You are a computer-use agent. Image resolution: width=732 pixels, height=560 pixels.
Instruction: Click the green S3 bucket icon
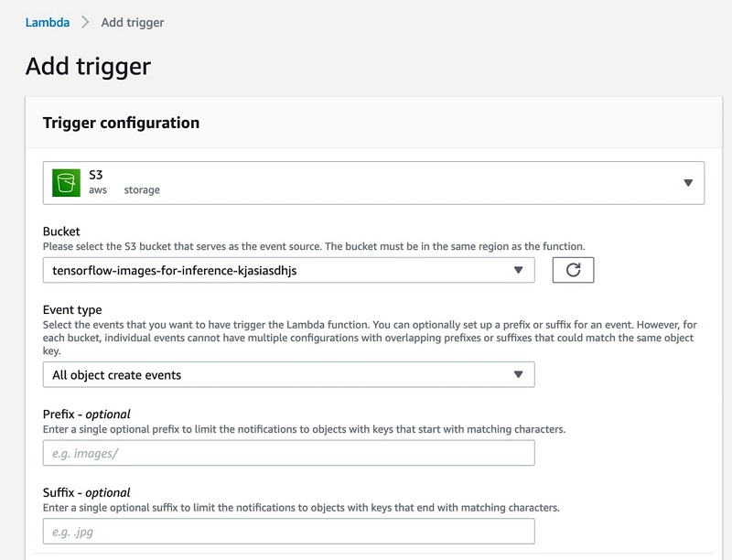pos(66,183)
